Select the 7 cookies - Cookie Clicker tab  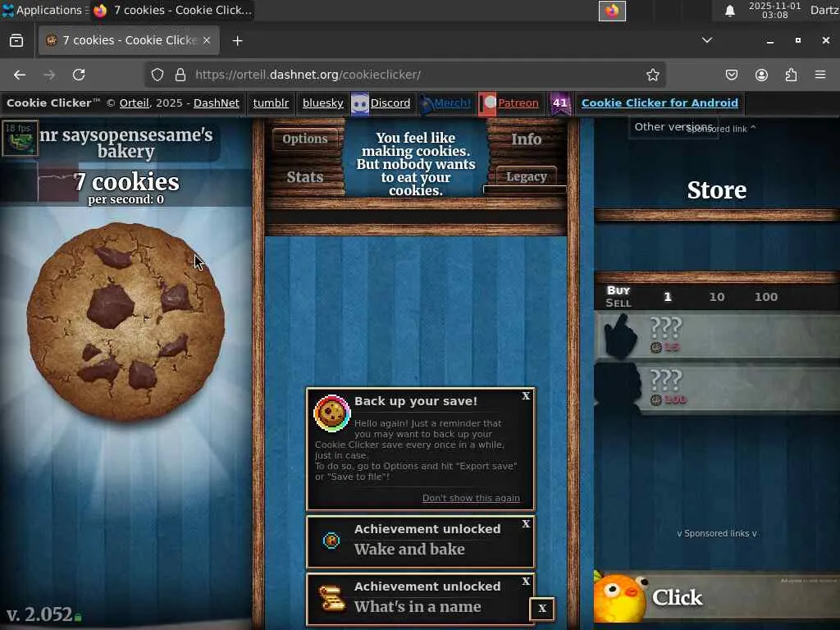coord(129,40)
